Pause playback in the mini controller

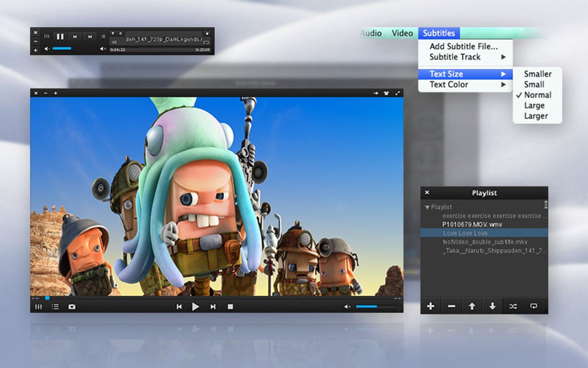60,36
